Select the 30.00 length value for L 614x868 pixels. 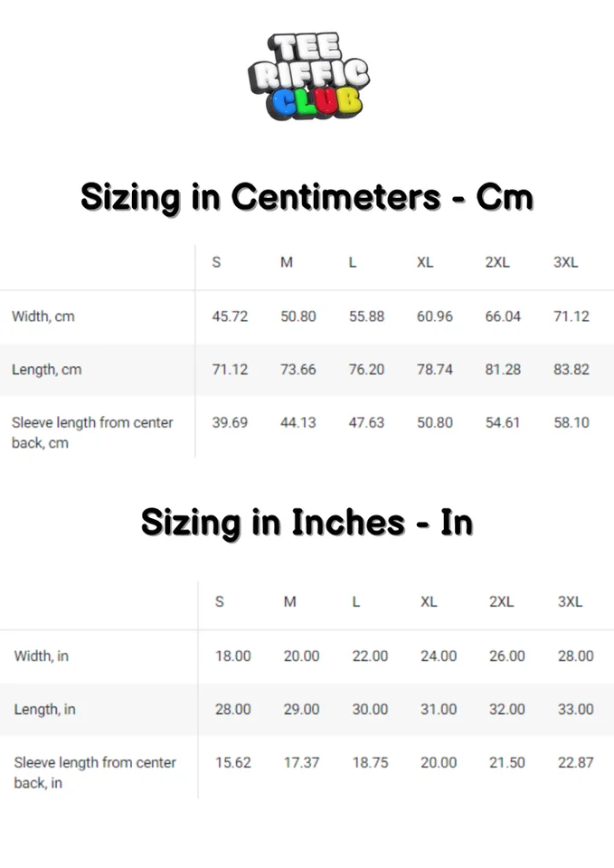click(x=370, y=709)
